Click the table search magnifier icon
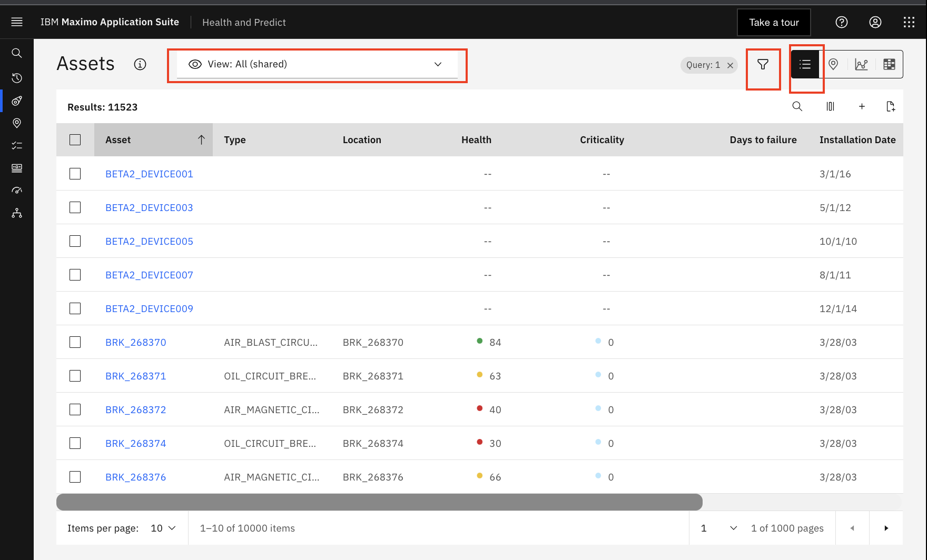 coord(797,106)
